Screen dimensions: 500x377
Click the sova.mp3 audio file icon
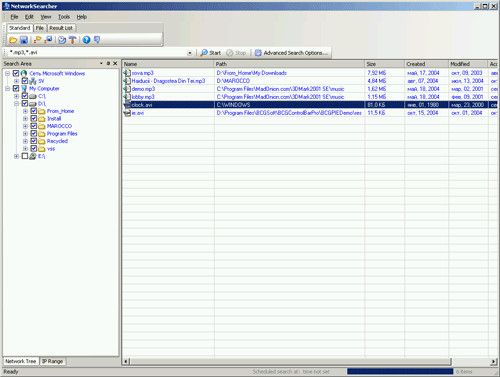pyautogui.click(x=127, y=73)
